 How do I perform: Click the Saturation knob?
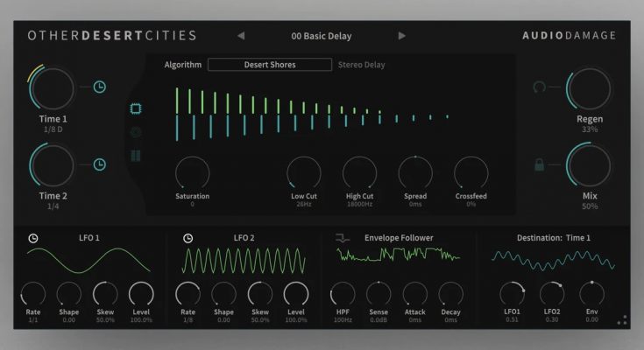pos(192,172)
